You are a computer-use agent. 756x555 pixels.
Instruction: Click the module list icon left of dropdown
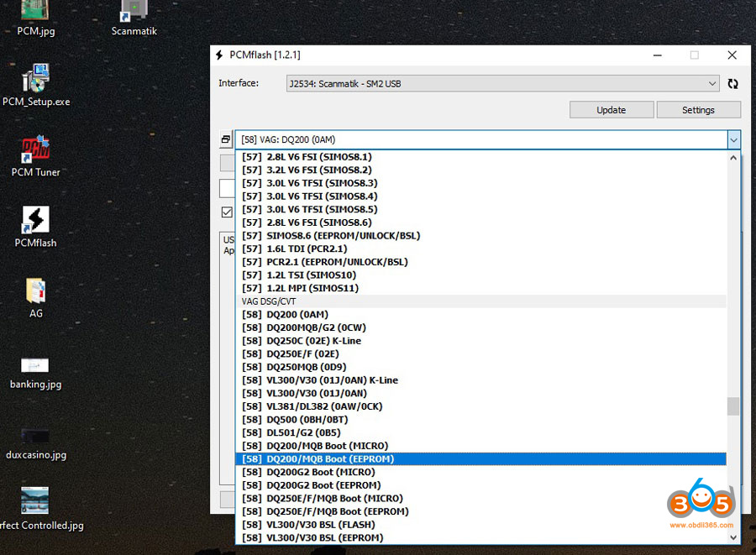226,139
